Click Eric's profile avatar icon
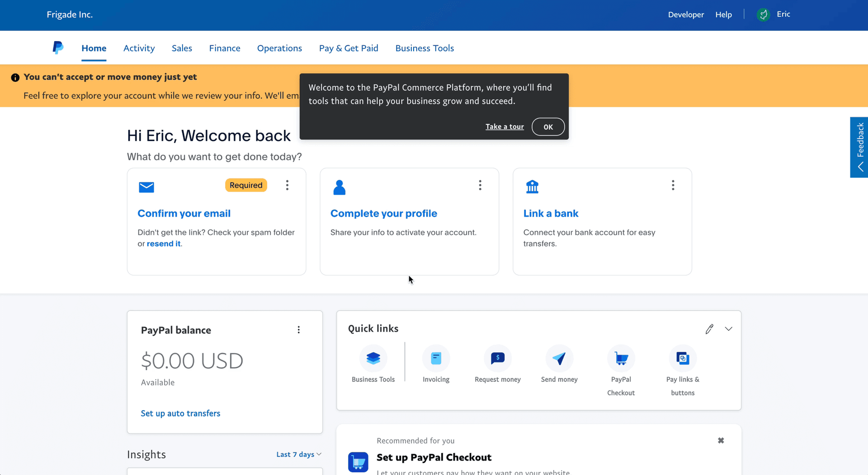The height and width of the screenshot is (475, 868). click(763, 14)
